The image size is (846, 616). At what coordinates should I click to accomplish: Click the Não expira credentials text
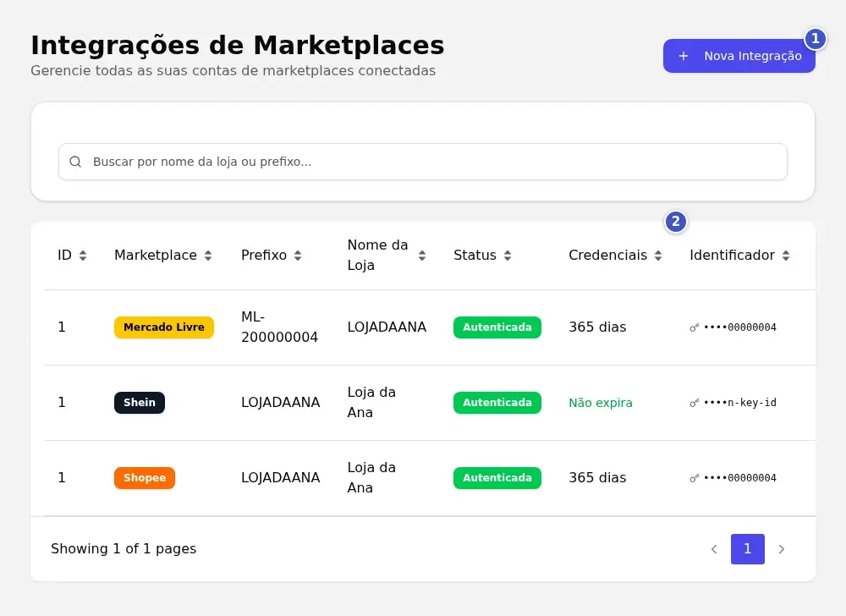click(x=601, y=403)
